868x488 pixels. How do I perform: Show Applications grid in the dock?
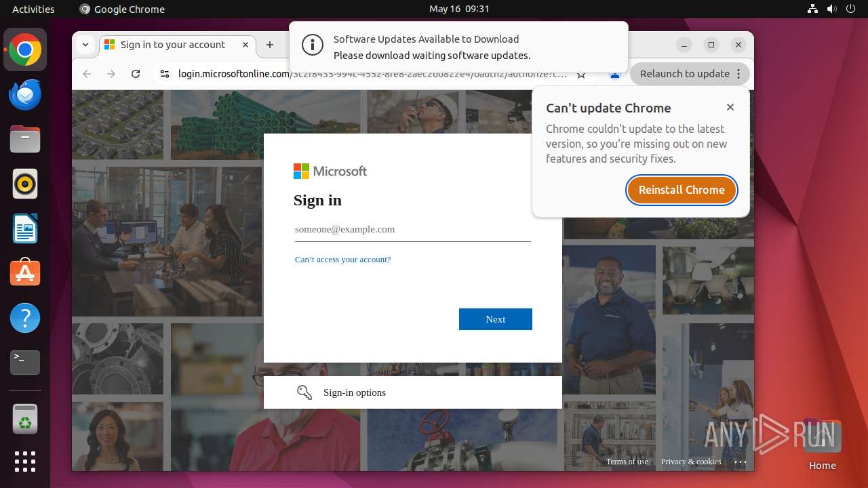25,462
